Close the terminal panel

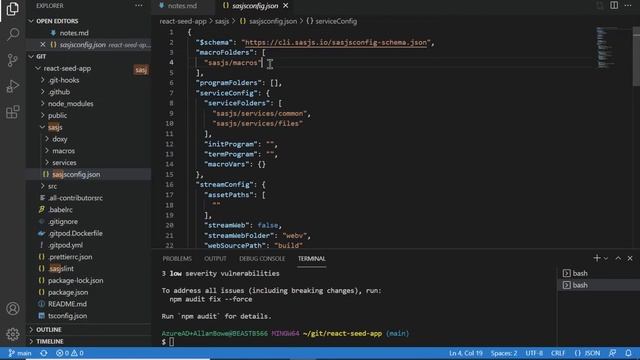(630, 258)
